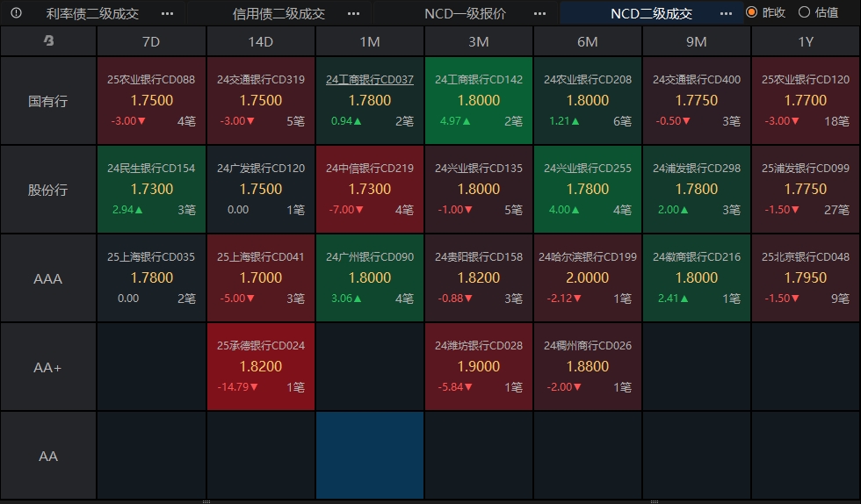Click the 24广州银行CD090 cell
Screen dimensions: 861x504
click(x=370, y=278)
